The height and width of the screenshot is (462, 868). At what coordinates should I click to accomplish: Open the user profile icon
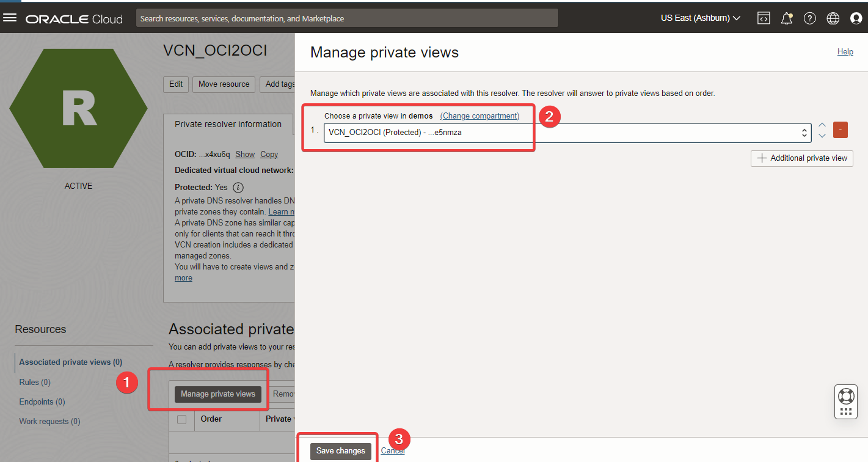click(856, 18)
